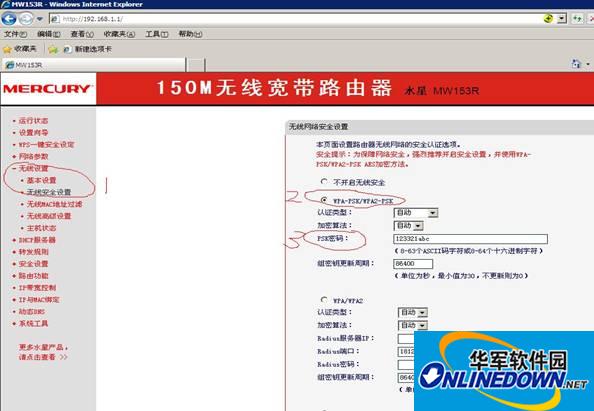Click the refresh icon beside address bar
This screenshot has height=411, width=594.
[x=577, y=19]
